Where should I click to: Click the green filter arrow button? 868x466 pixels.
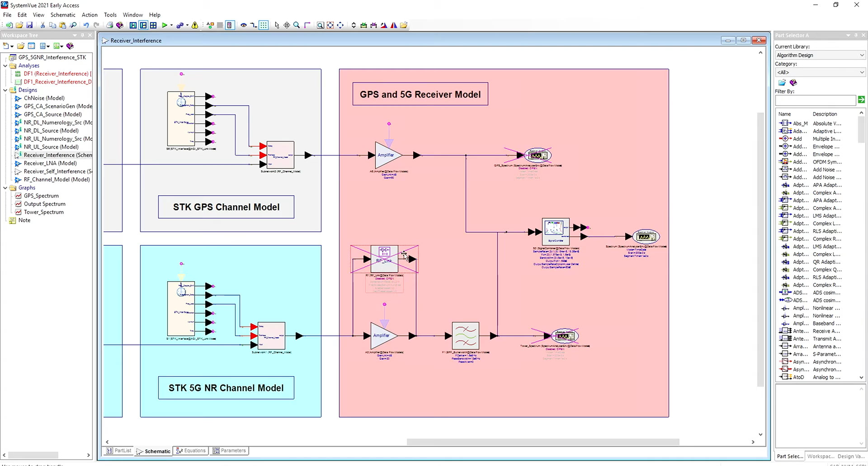[x=861, y=100]
